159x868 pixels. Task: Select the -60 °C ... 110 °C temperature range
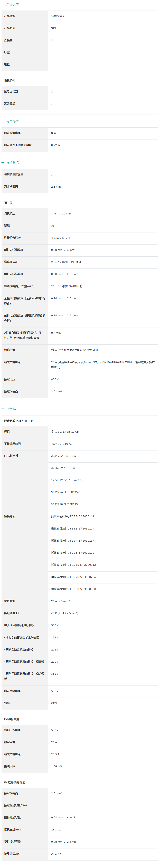(62, 444)
